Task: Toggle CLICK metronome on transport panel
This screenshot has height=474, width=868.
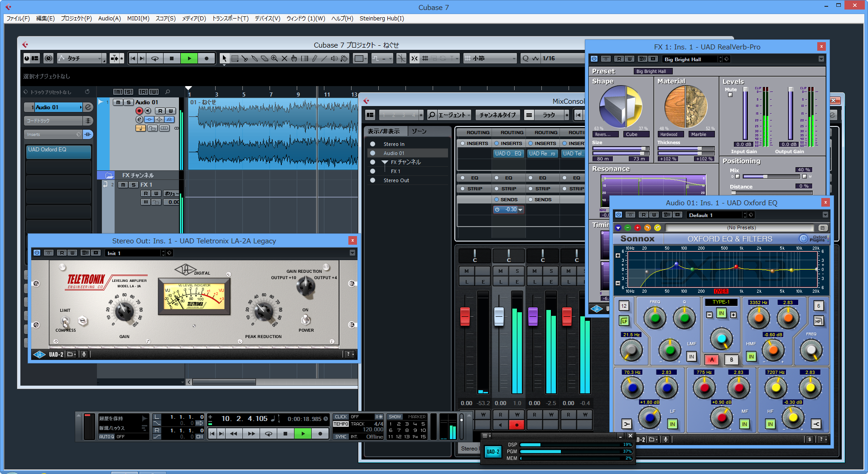Action: pyautogui.click(x=341, y=417)
